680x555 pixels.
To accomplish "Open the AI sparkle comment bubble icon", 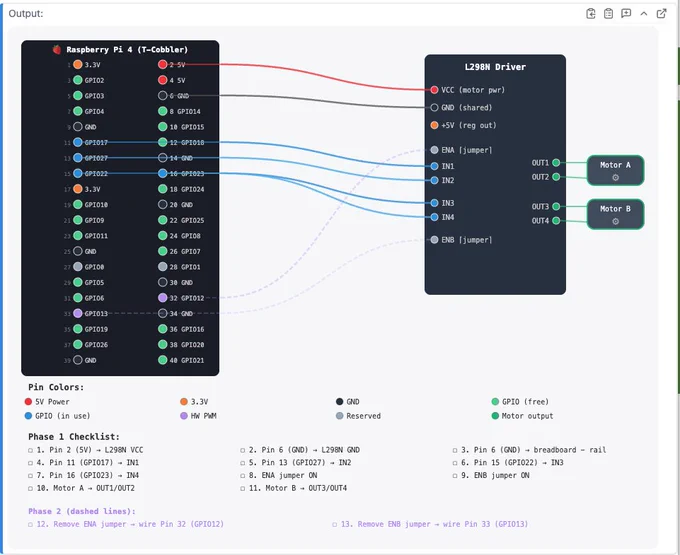I will coord(626,13).
